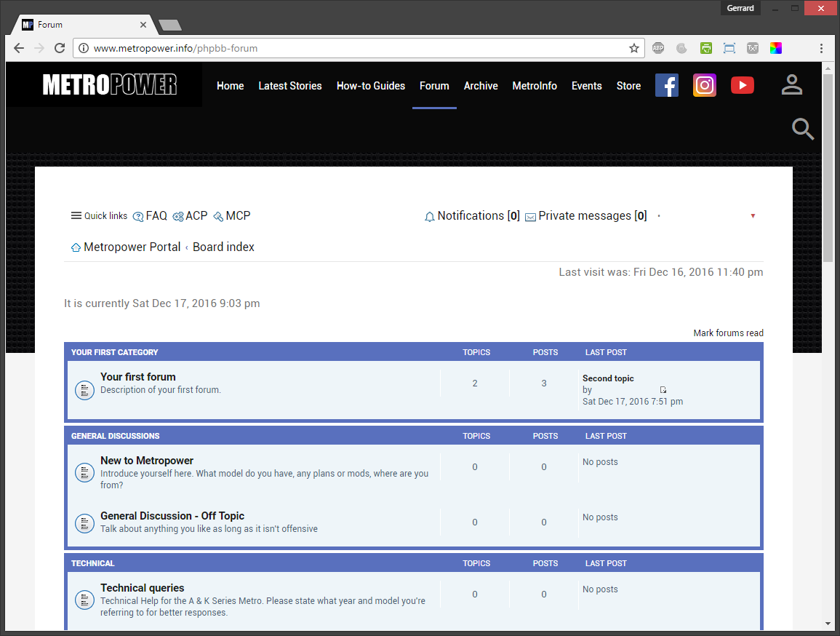Mark forums read
Viewport: 840px width, 636px height.
click(728, 333)
